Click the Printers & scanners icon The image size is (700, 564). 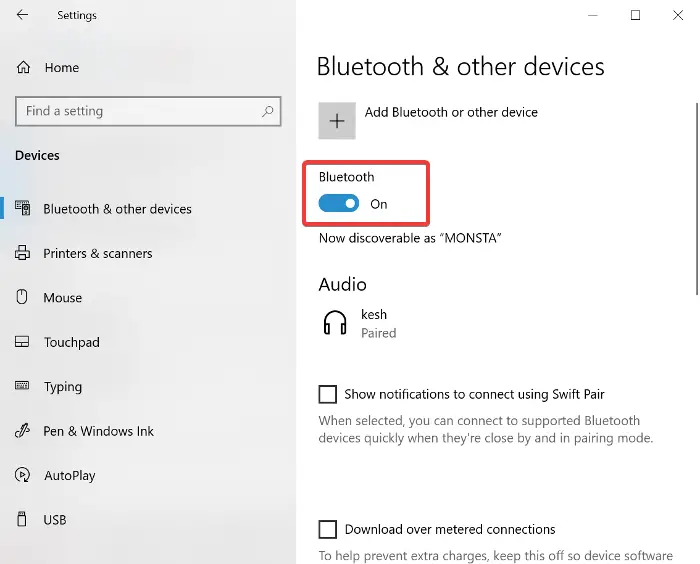pyautogui.click(x=23, y=253)
